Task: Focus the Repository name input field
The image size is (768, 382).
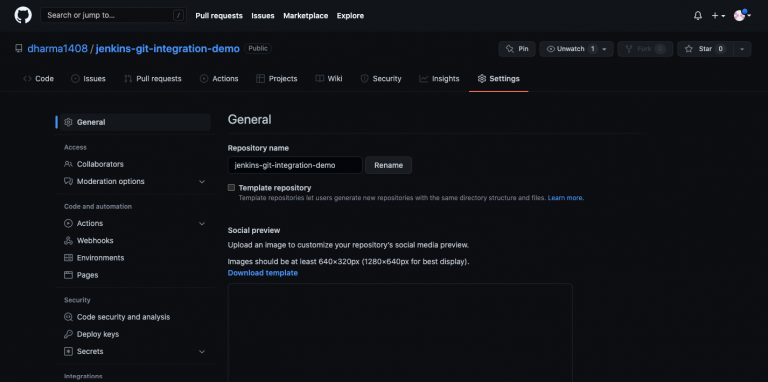Action: pyautogui.click(x=295, y=165)
